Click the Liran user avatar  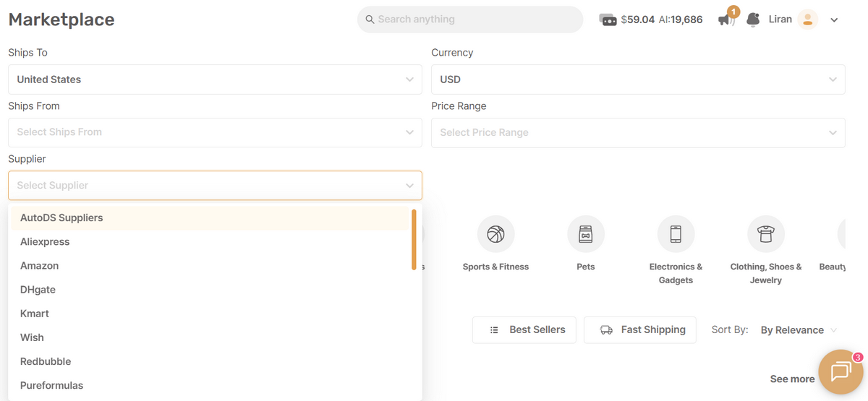[x=808, y=20]
